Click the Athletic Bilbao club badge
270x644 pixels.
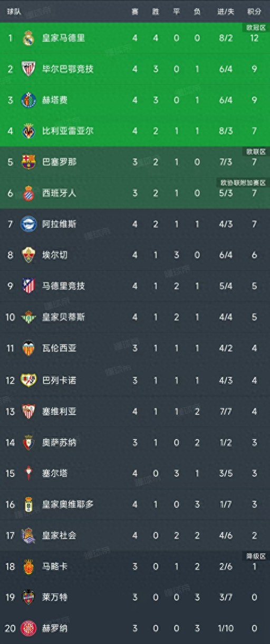(28, 69)
